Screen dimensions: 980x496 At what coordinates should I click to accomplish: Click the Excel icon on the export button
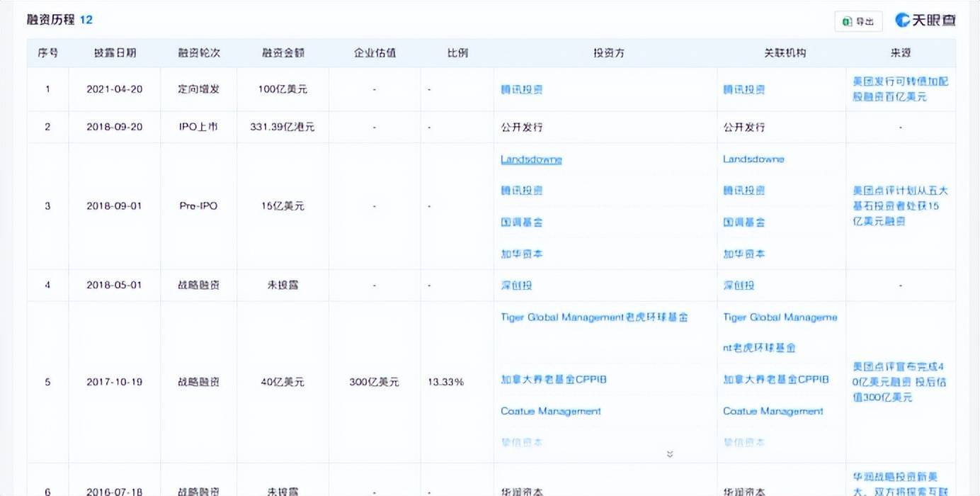(846, 21)
